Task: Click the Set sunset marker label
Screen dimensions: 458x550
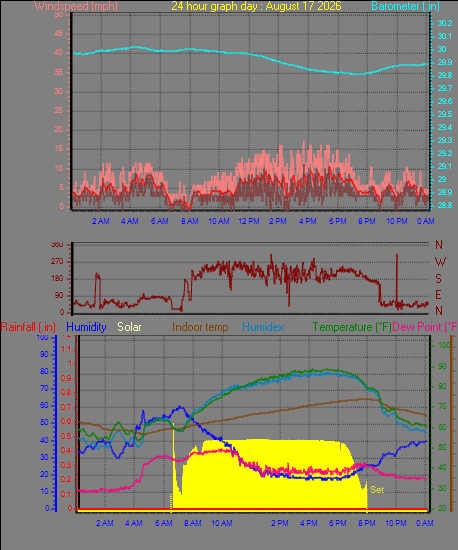Action: pyautogui.click(x=377, y=490)
